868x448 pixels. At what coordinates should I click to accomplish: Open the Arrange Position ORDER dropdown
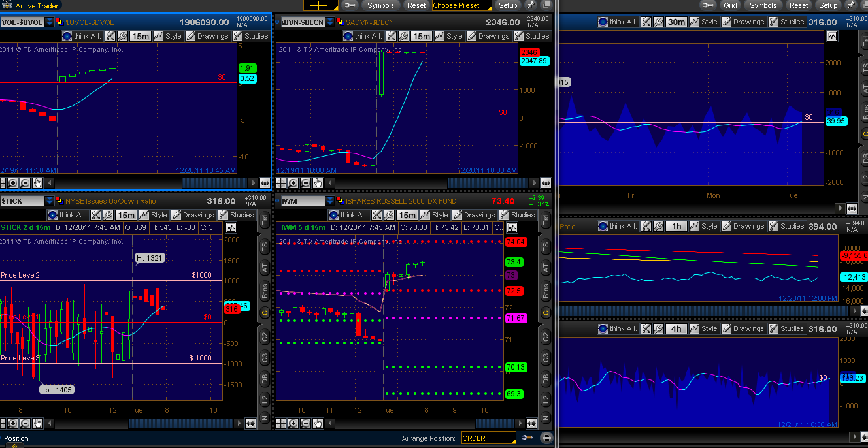tap(488, 438)
